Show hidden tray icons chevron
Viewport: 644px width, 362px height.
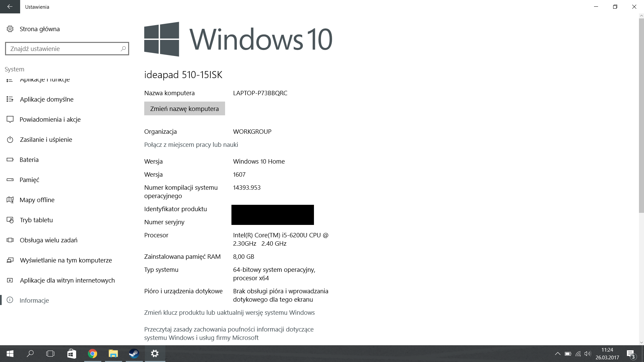click(557, 354)
